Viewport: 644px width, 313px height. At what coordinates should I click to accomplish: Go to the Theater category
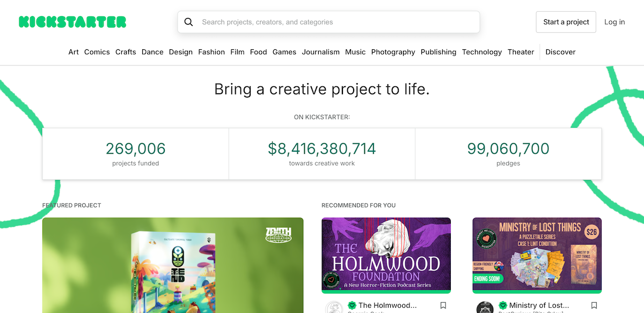521,52
